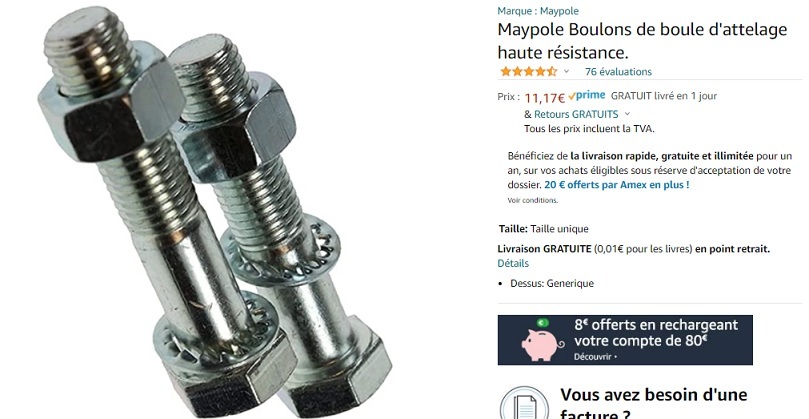The height and width of the screenshot is (419, 809).
Task: Expand the chevron beside the star rating
Action: pyautogui.click(x=566, y=72)
